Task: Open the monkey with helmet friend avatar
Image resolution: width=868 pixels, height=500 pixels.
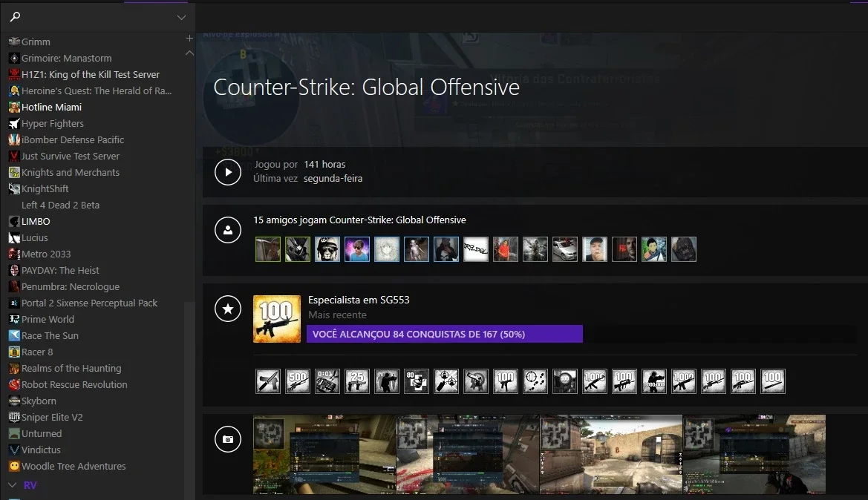Action: (327, 249)
